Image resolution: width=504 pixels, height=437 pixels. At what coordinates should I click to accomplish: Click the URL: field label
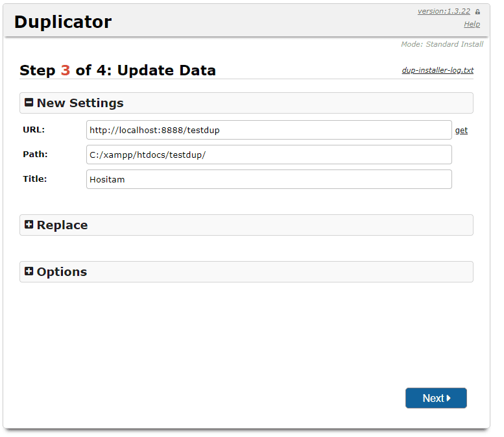click(x=34, y=129)
